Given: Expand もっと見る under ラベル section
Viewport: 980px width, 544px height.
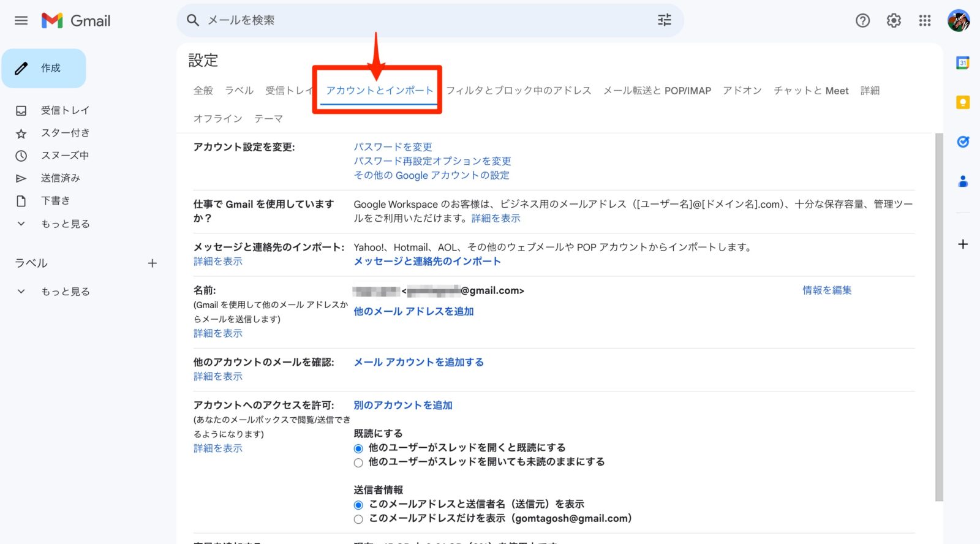Looking at the screenshot, I should click(x=53, y=292).
